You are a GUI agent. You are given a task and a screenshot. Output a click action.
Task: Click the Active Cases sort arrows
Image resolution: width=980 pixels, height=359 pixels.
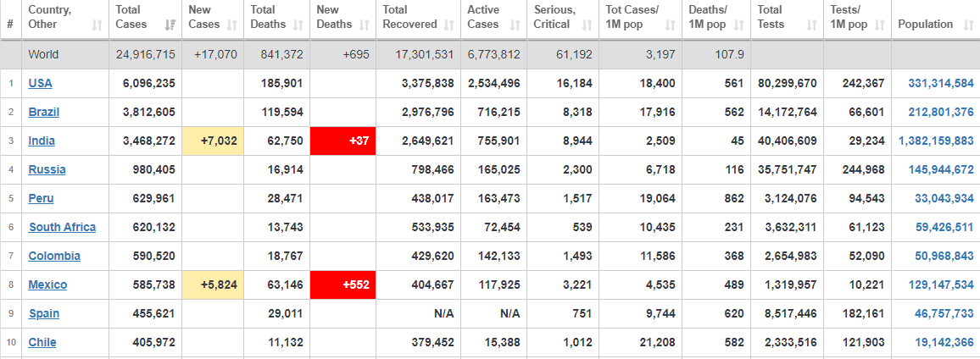[x=515, y=25]
